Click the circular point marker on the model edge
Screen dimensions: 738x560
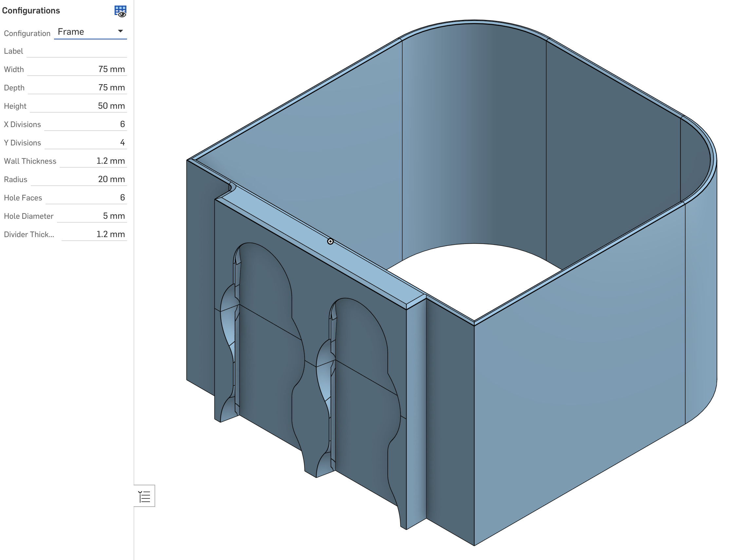coord(330,241)
